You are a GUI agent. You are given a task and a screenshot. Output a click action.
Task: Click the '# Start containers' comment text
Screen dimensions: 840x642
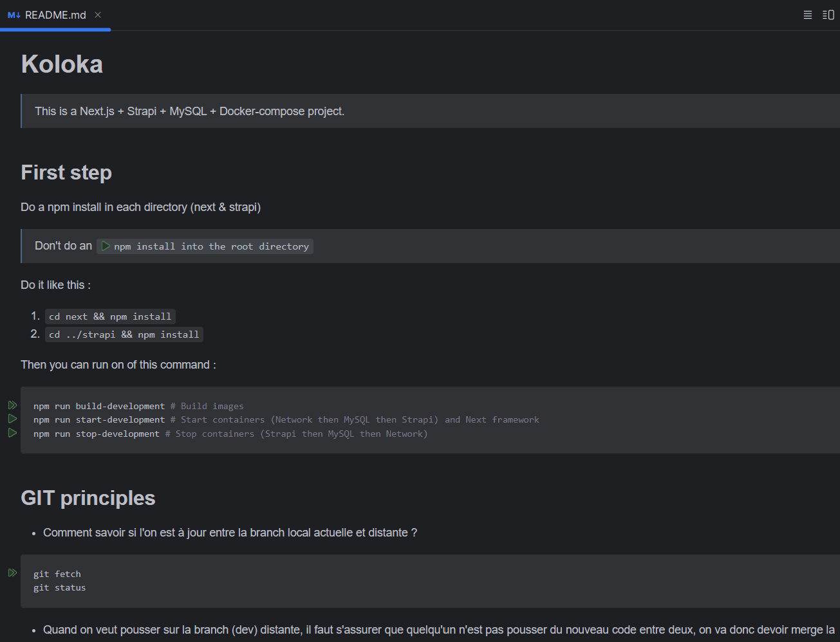355,419
